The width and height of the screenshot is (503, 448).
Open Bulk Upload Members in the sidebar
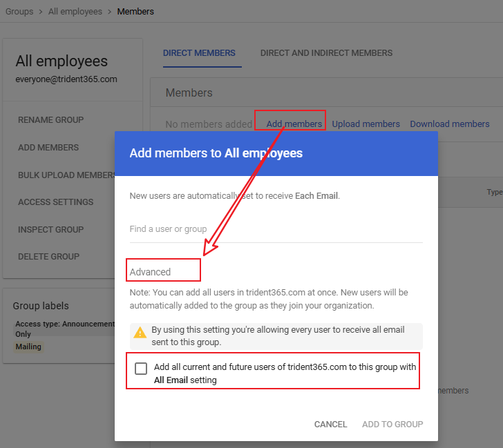pos(66,175)
